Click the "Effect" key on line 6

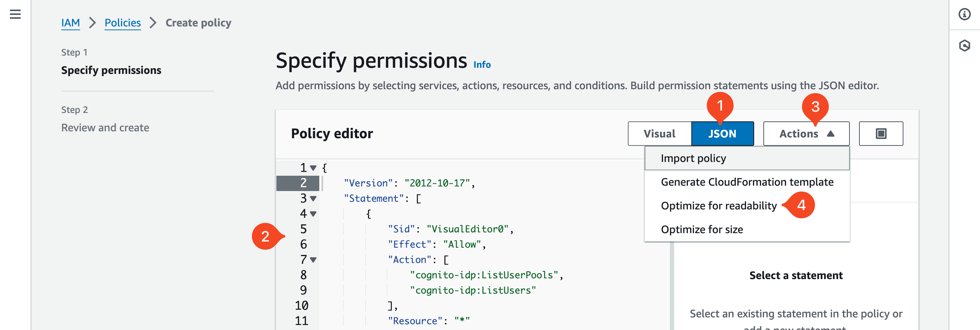pos(410,245)
